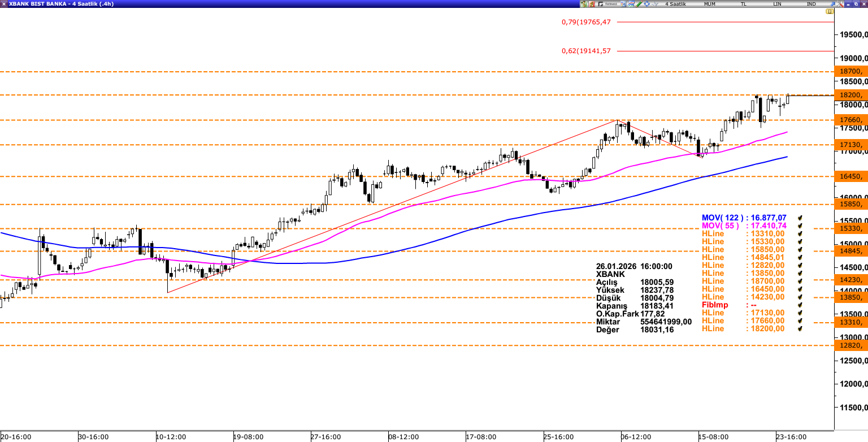Open the wrench and screwdriver settings icon
The height and width of the screenshot is (442, 868).
840,4
